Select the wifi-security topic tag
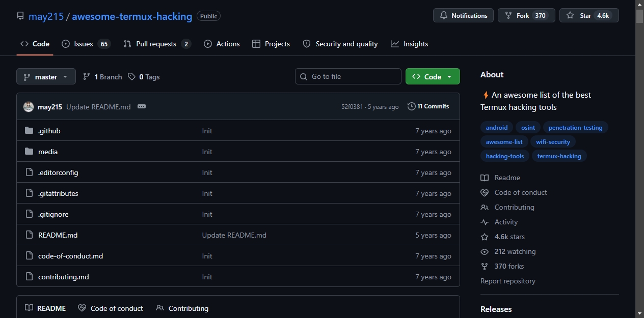 (x=553, y=142)
